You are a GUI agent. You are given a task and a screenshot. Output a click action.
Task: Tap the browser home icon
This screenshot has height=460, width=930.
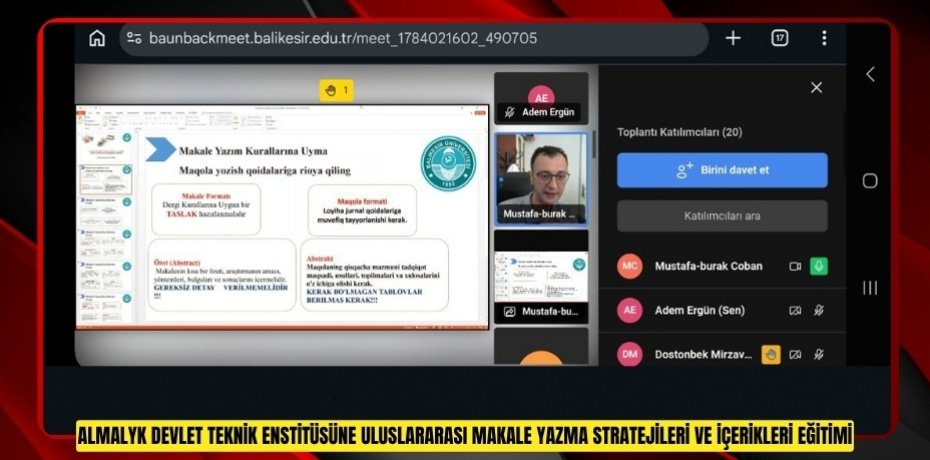pyautogui.click(x=97, y=39)
